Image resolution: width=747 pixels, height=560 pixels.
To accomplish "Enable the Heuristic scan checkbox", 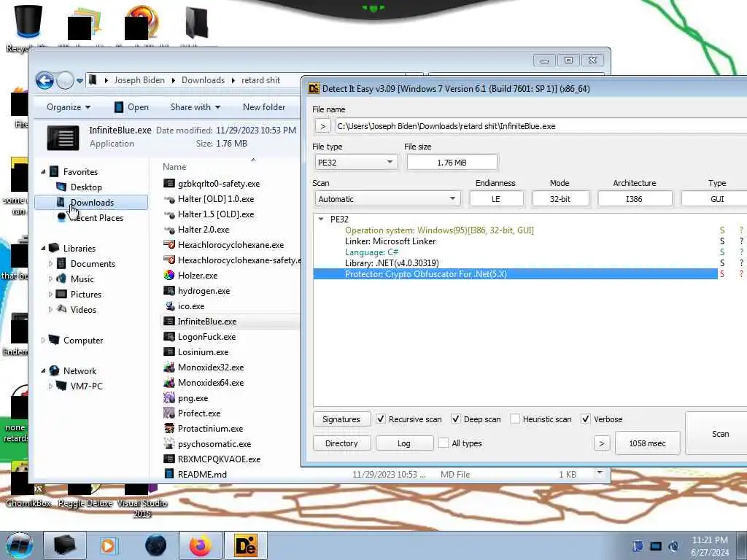I will click(514, 419).
